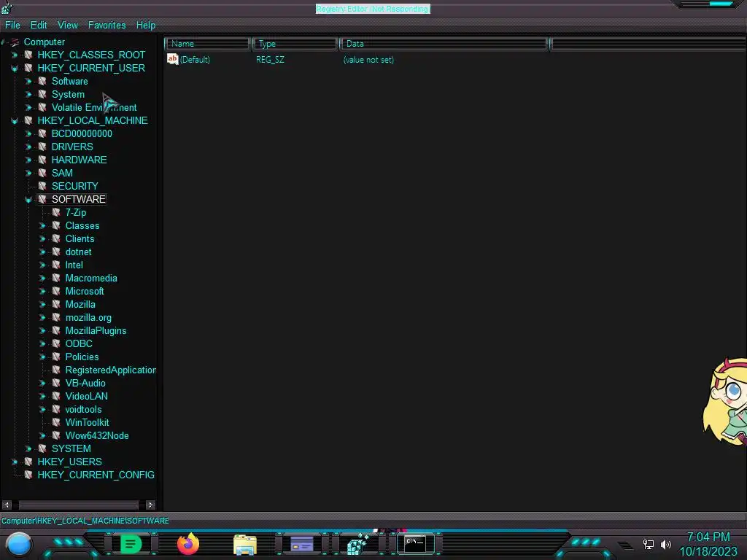The width and height of the screenshot is (747, 560).
Task: Click the VideoLAN key folder icon
Action: 56,396
